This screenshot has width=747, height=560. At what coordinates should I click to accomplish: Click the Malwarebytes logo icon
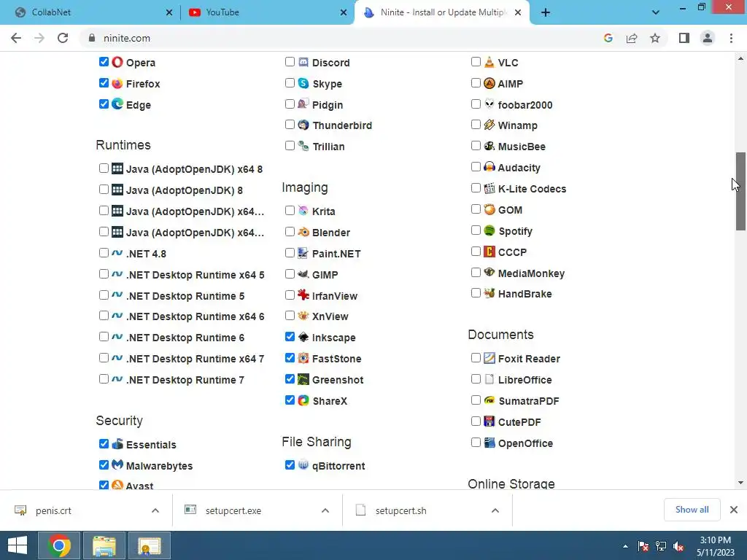click(117, 464)
